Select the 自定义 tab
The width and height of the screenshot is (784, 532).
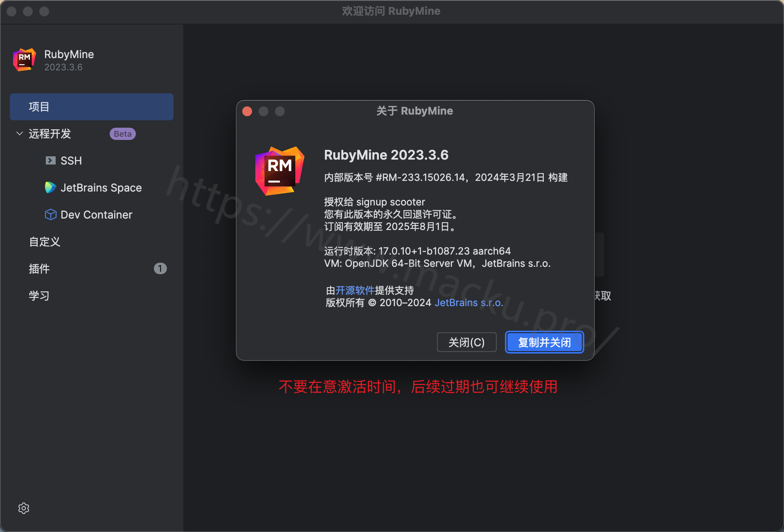pos(45,242)
